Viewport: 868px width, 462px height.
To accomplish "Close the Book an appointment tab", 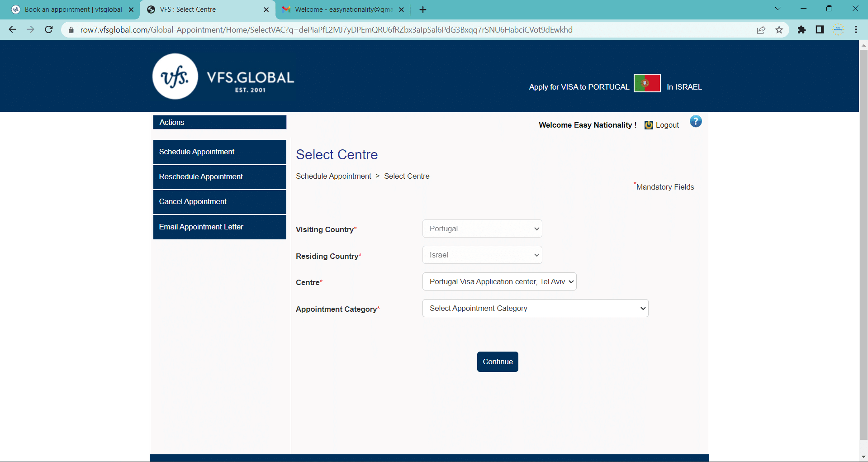I will point(131,10).
